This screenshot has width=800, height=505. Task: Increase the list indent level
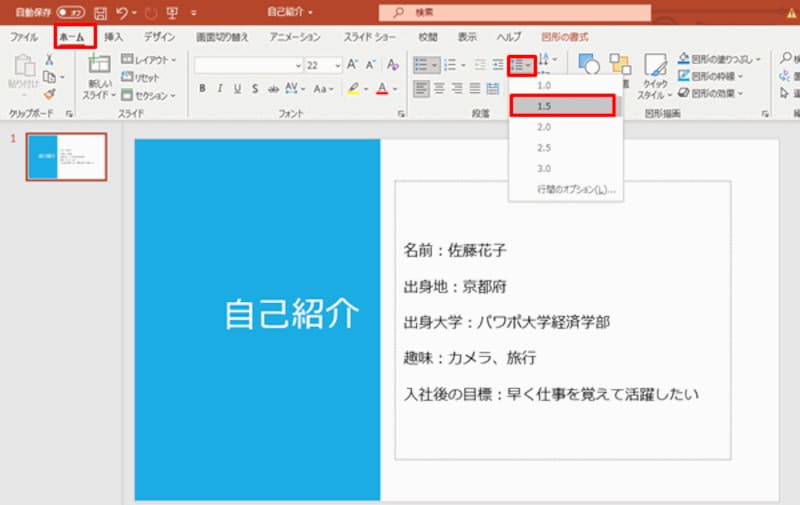click(x=497, y=65)
